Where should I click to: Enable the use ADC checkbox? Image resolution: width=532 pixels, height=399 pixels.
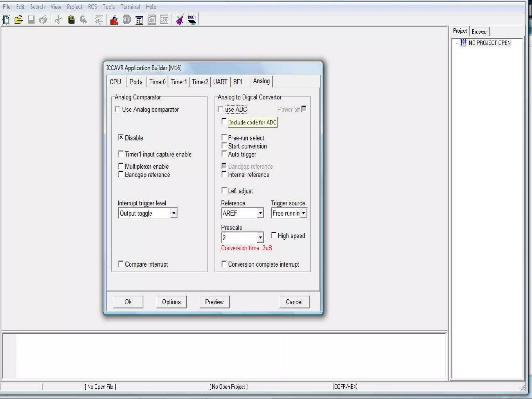(220, 109)
